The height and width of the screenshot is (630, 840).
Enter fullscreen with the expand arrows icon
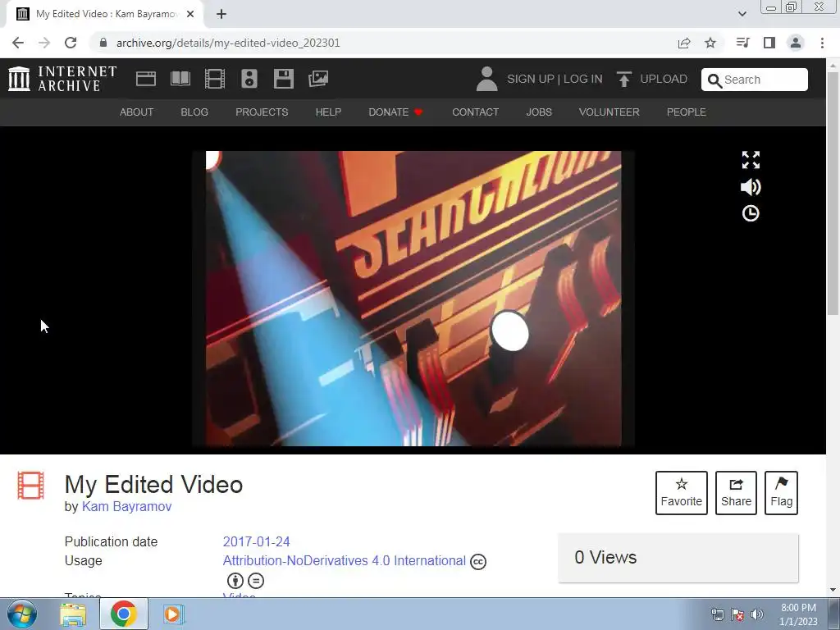[x=751, y=160]
